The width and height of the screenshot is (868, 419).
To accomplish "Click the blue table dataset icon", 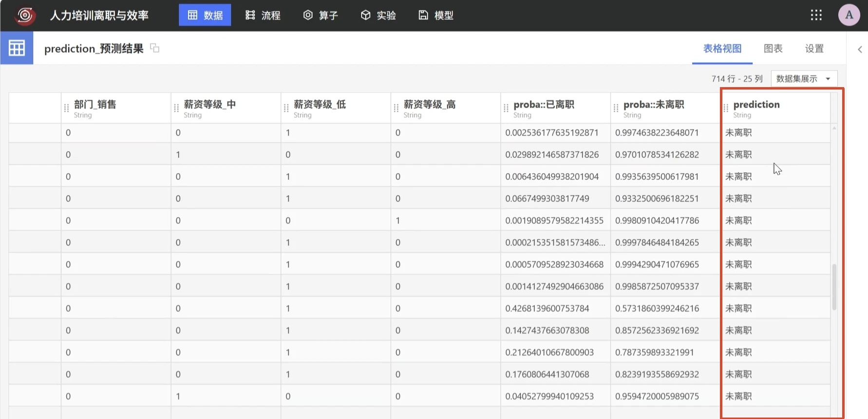I will tap(17, 48).
